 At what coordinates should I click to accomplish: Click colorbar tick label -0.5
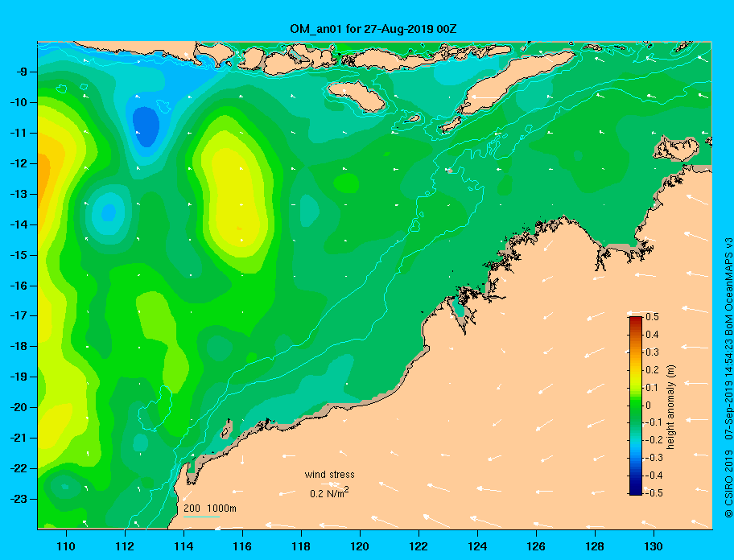[654, 493]
